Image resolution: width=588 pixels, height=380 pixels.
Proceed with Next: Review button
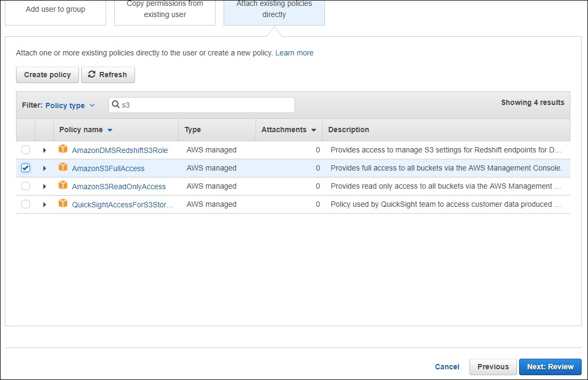(x=550, y=367)
